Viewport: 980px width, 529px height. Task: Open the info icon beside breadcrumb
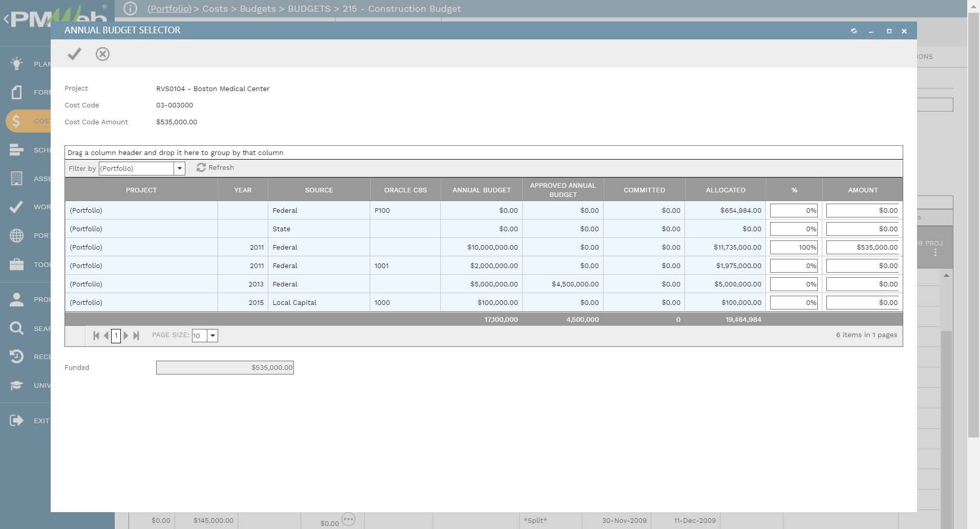[130, 9]
